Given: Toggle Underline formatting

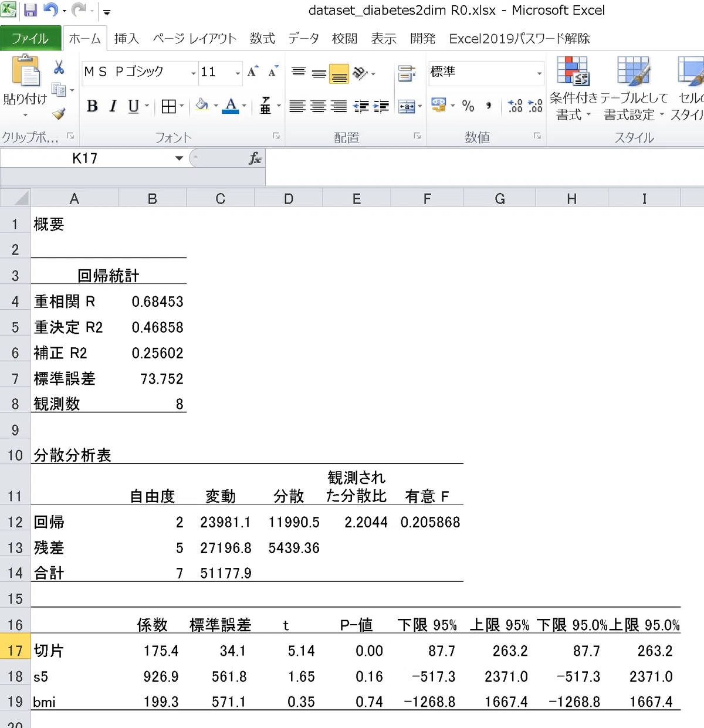Looking at the screenshot, I should (133, 106).
